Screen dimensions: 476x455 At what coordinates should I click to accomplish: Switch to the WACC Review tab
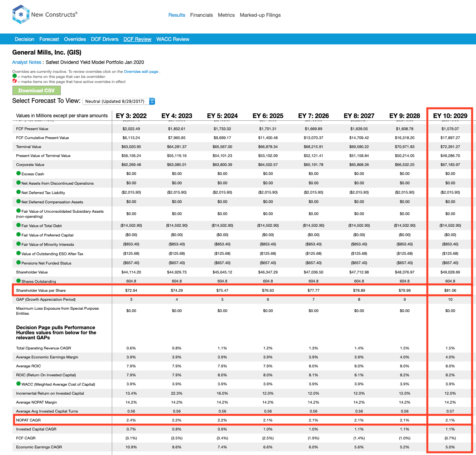point(173,39)
